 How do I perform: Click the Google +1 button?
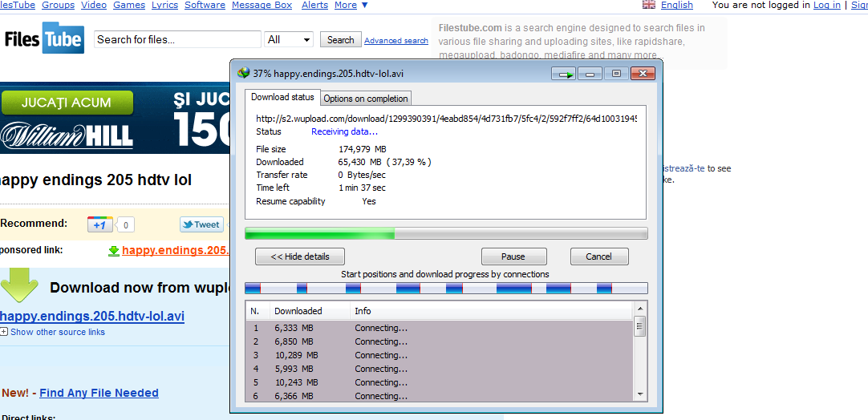pyautogui.click(x=100, y=225)
